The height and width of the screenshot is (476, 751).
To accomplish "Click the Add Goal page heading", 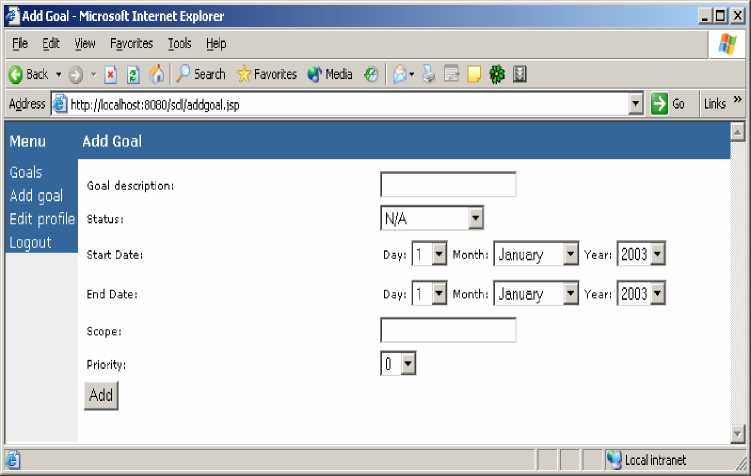I will tap(112, 141).
